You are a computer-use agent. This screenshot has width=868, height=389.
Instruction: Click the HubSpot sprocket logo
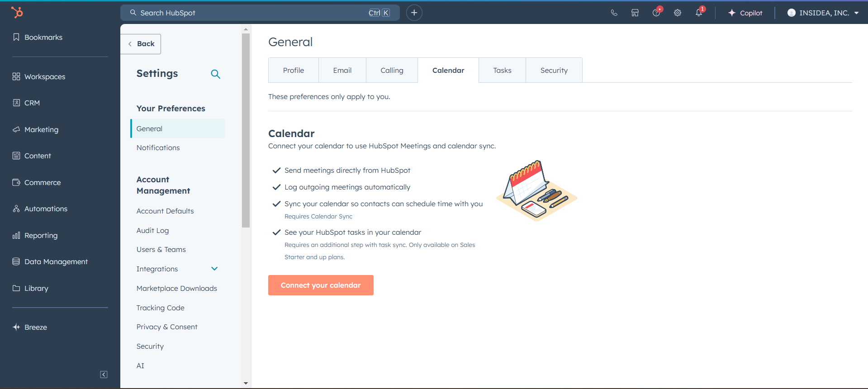coord(17,13)
